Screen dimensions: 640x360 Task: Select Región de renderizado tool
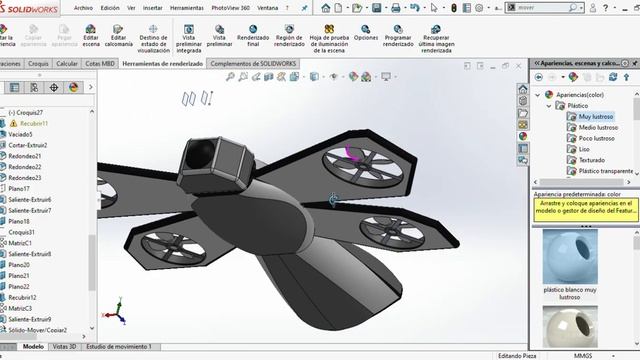(x=289, y=35)
